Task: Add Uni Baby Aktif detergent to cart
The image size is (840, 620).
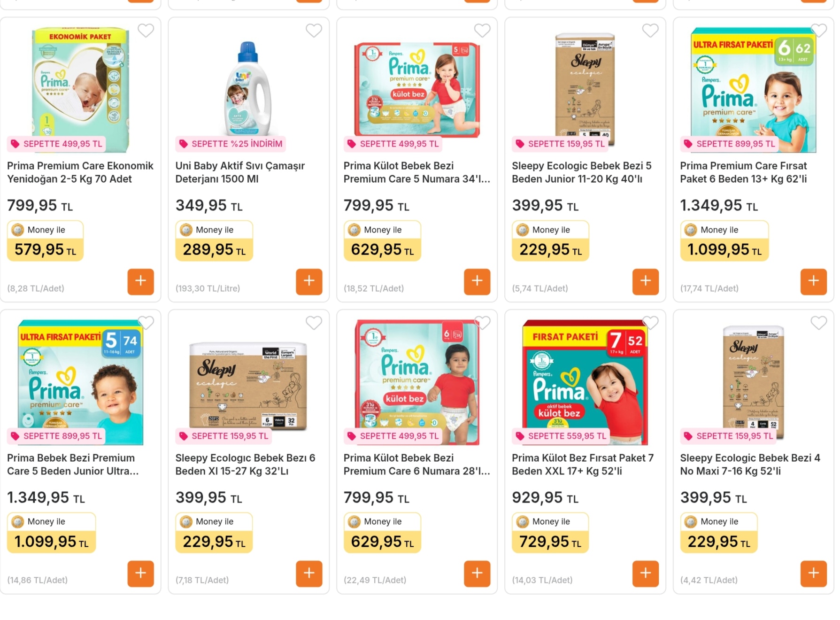Action: click(309, 281)
